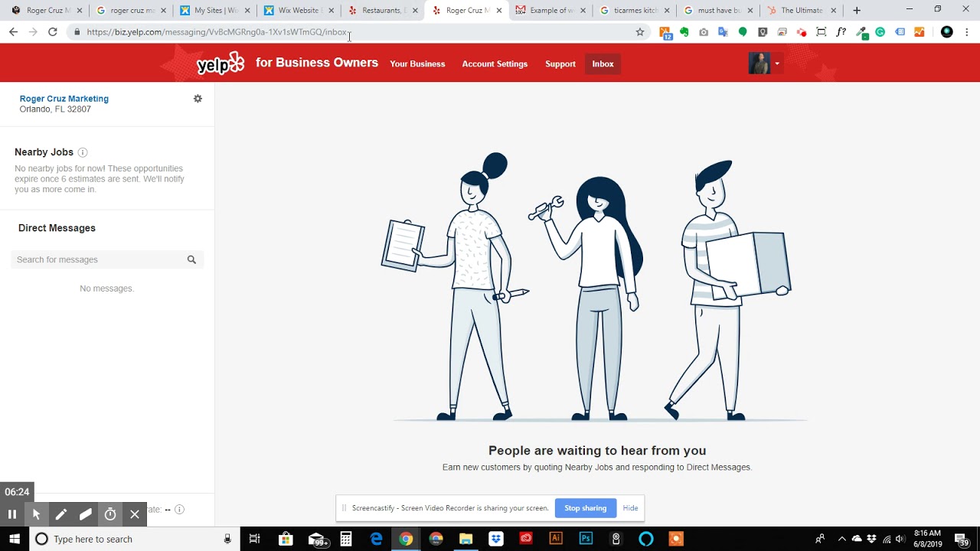
Task: Switch to the Example of w... Gmail tab
Action: (550, 11)
